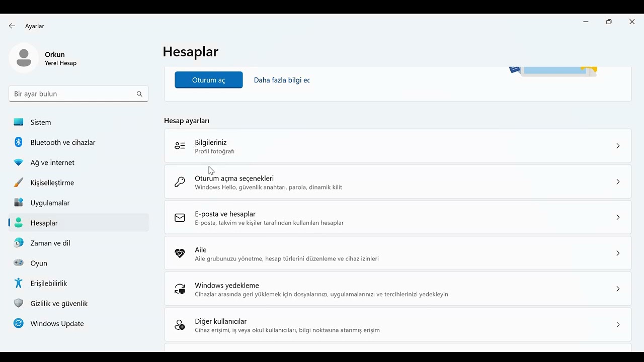Click the Uygulamalar apps icon
The height and width of the screenshot is (362, 644).
point(19,203)
